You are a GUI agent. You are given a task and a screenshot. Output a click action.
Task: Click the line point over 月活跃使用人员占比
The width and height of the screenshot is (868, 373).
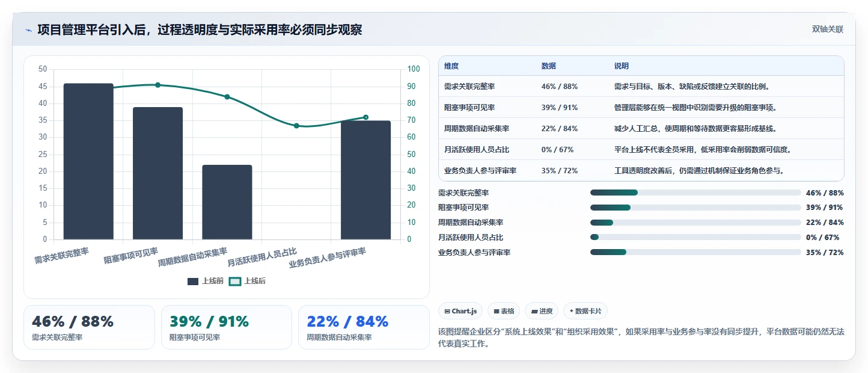(x=296, y=126)
